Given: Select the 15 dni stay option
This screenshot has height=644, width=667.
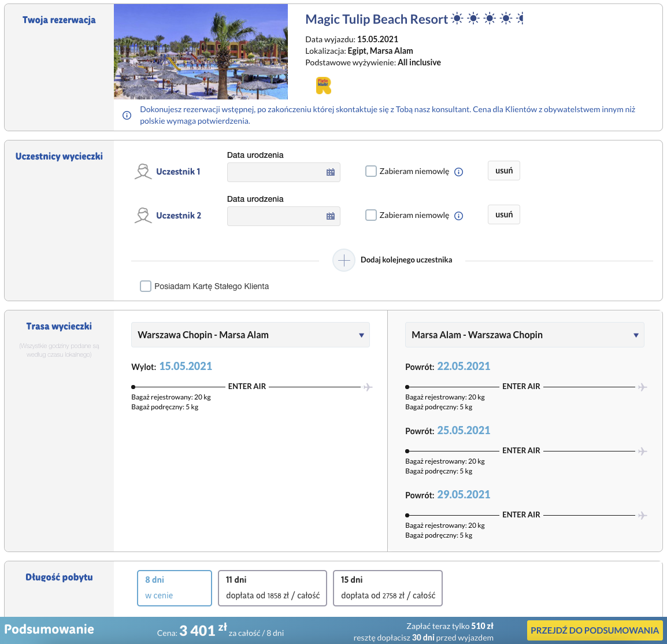Looking at the screenshot, I should (387, 588).
